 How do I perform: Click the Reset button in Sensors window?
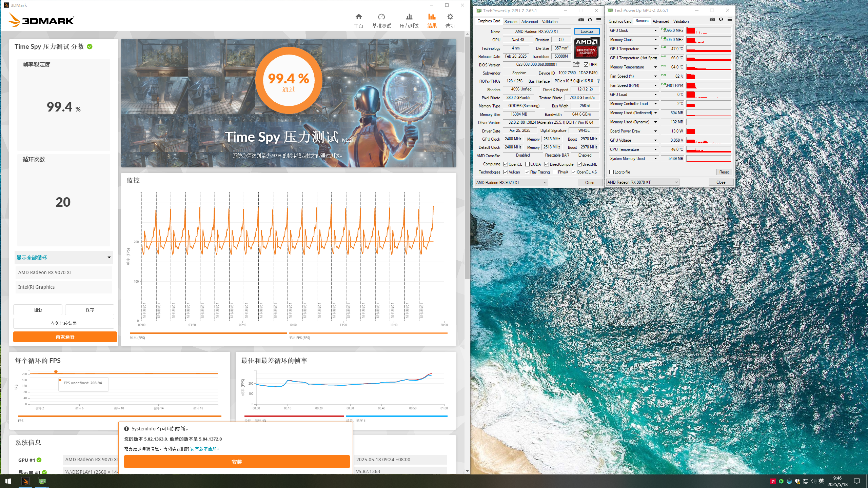tap(724, 172)
